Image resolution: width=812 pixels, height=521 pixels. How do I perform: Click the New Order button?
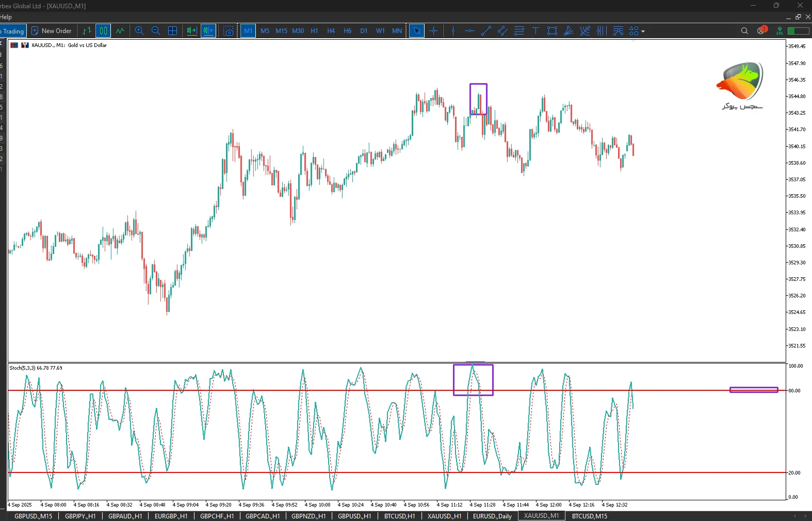coord(52,31)
